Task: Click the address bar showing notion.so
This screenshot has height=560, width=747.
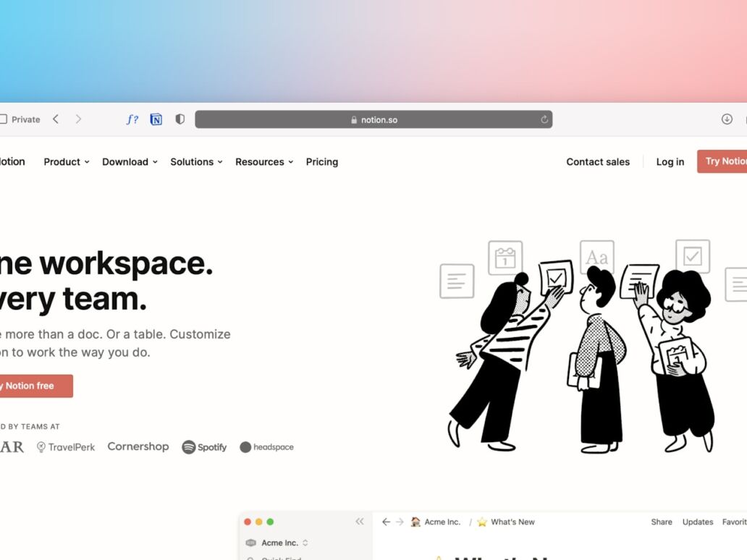Action: pyautogui.click(x=373, y=119)
